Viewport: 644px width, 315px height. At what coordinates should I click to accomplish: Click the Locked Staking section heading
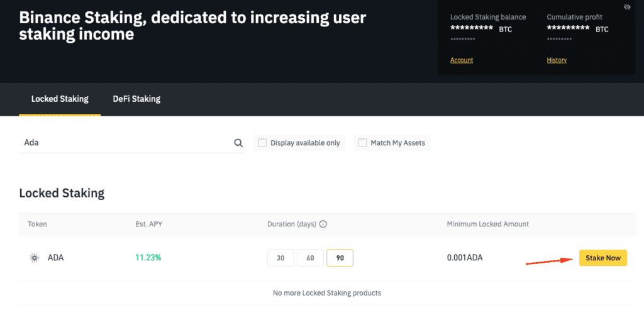pos(62,193)
